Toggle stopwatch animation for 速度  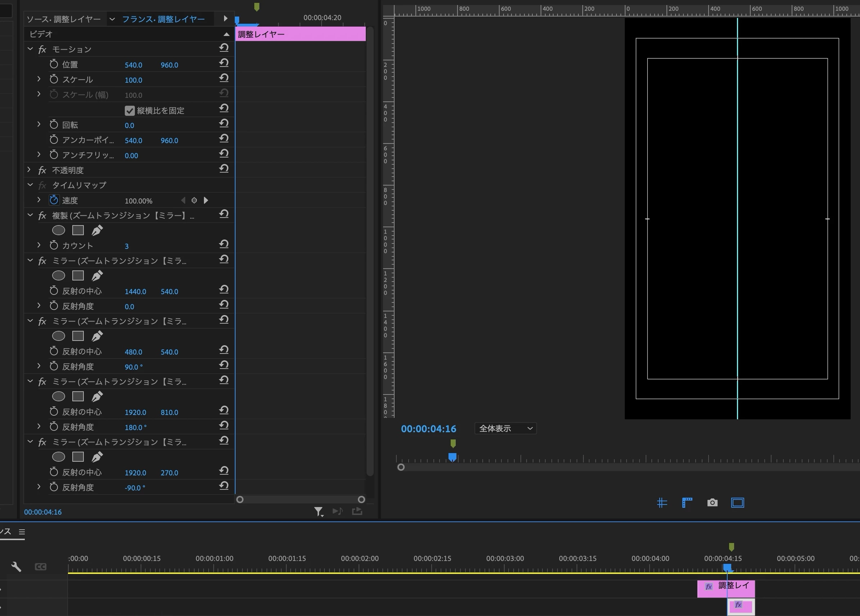click(54, 200)
